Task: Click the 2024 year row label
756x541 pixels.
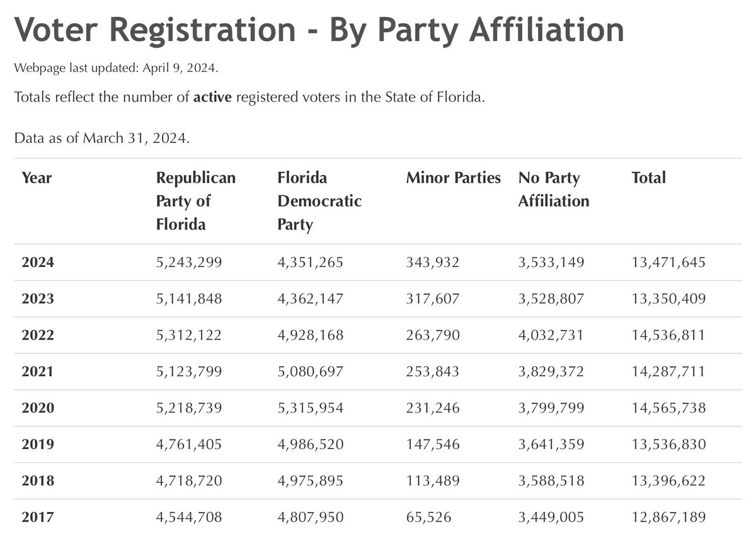Action: tap(38, 263)
